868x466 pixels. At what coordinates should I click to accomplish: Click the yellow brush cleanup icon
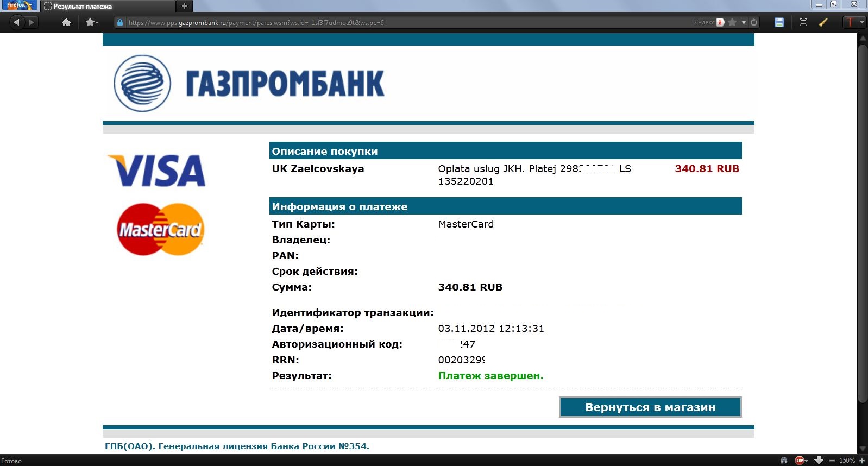(823, 22)
